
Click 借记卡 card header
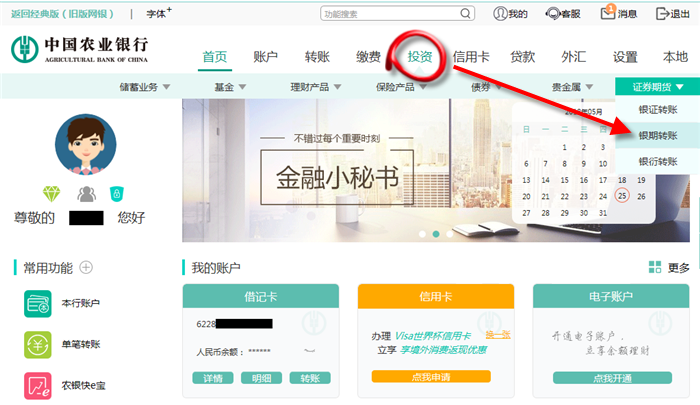[261, 296]
